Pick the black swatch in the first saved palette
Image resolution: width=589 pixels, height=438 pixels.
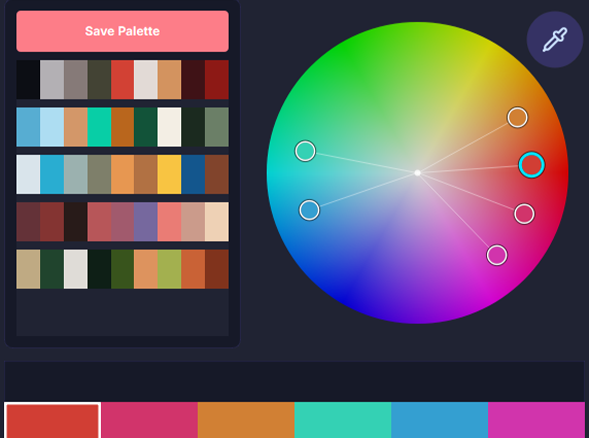(x=28, y=80)
